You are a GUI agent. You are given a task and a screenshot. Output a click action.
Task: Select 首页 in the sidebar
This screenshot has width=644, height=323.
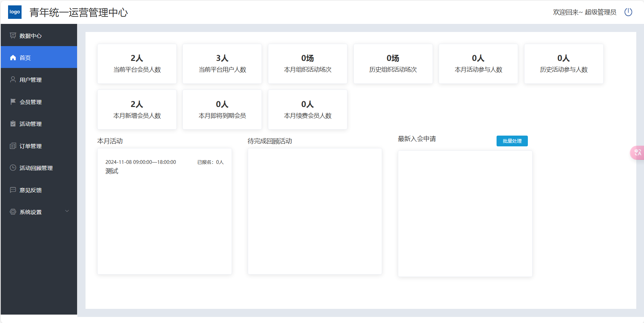click(x=39, y=57)
